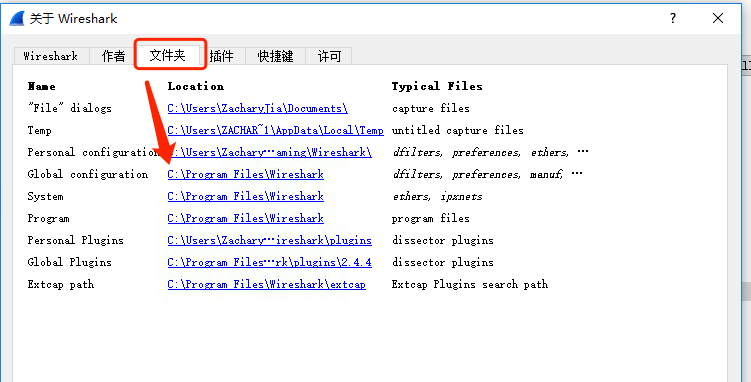This screenshot has width=751, height=382.
Task: Click the Wireshark fin icon in title bar
Action: pyautogui.click(x=17, y=19)
